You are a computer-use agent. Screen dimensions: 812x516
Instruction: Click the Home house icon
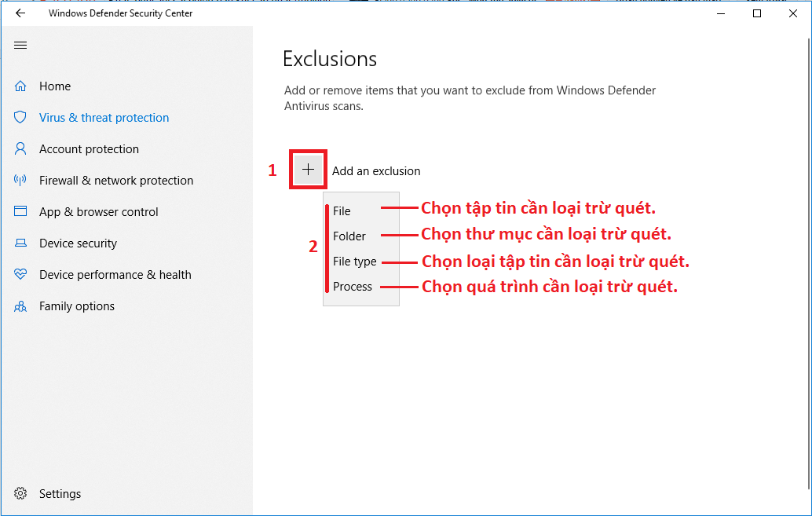click(20, 86)
